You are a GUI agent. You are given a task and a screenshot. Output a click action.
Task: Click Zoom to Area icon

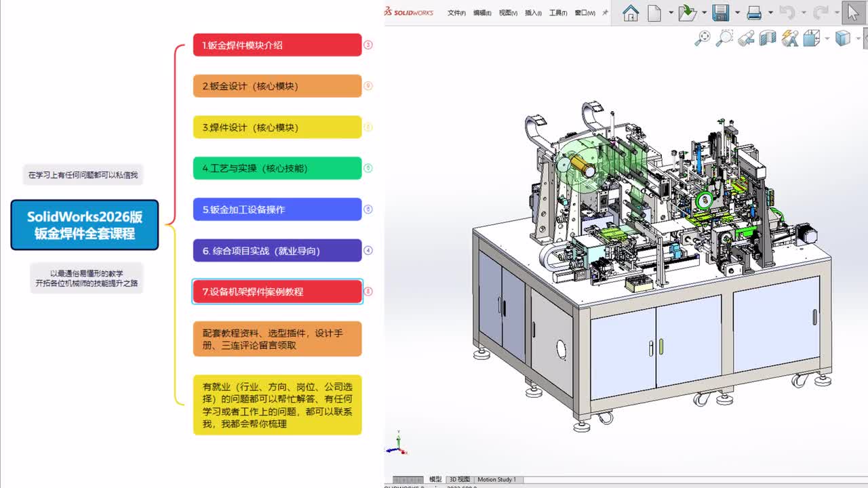[724, 38]
